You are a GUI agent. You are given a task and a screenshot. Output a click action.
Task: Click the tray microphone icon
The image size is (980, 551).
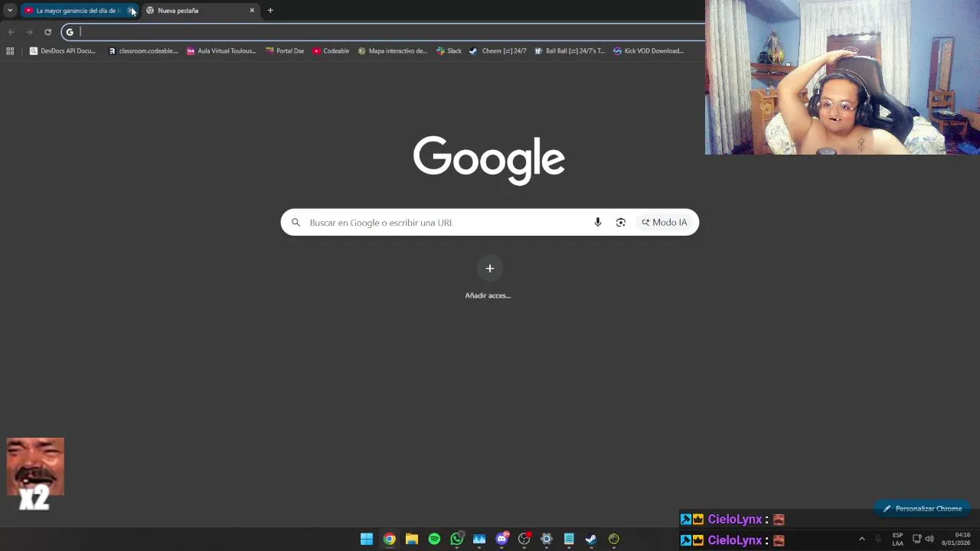point(878,539)
